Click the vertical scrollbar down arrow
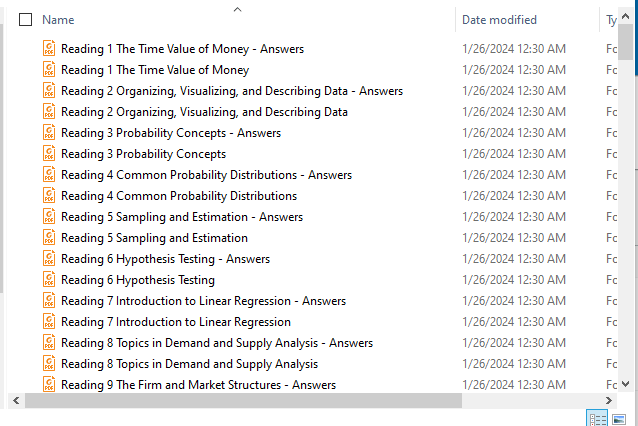Viewport: 638px width, 426px height. click(x=626, y=383)
